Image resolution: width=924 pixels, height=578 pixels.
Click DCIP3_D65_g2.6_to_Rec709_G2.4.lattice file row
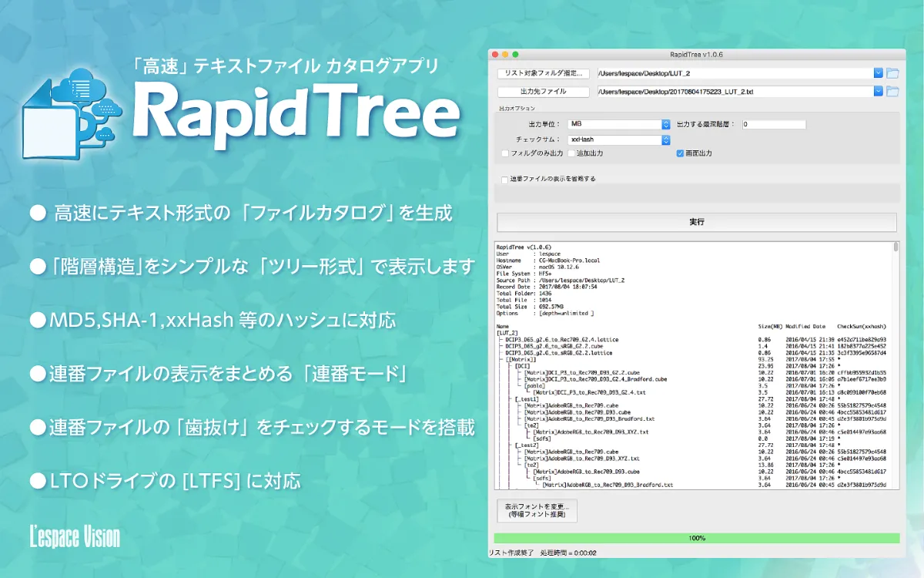(561, 340)
